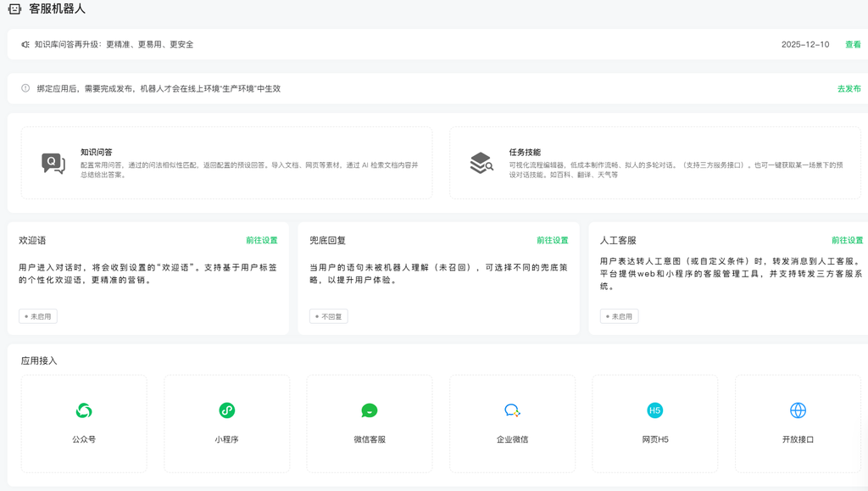868x491 pixels.
Task: Click 未启用 status tag under 人工客服
Action: pos(619,316)
